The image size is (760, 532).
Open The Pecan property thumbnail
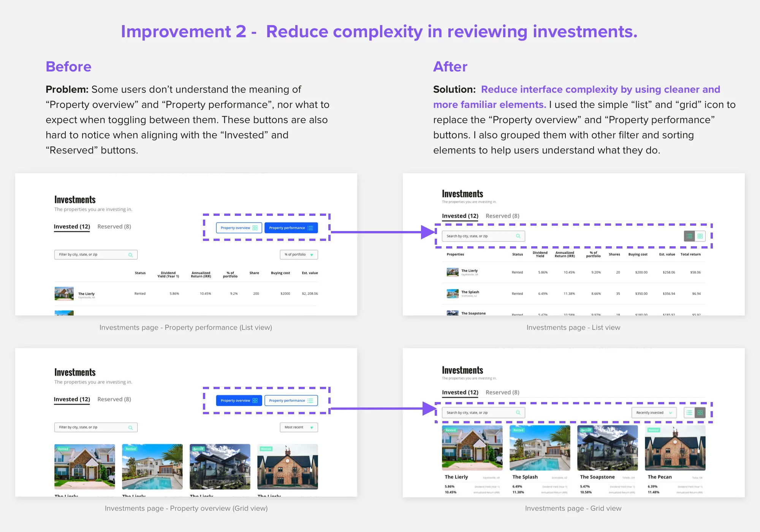coord(675,448)
